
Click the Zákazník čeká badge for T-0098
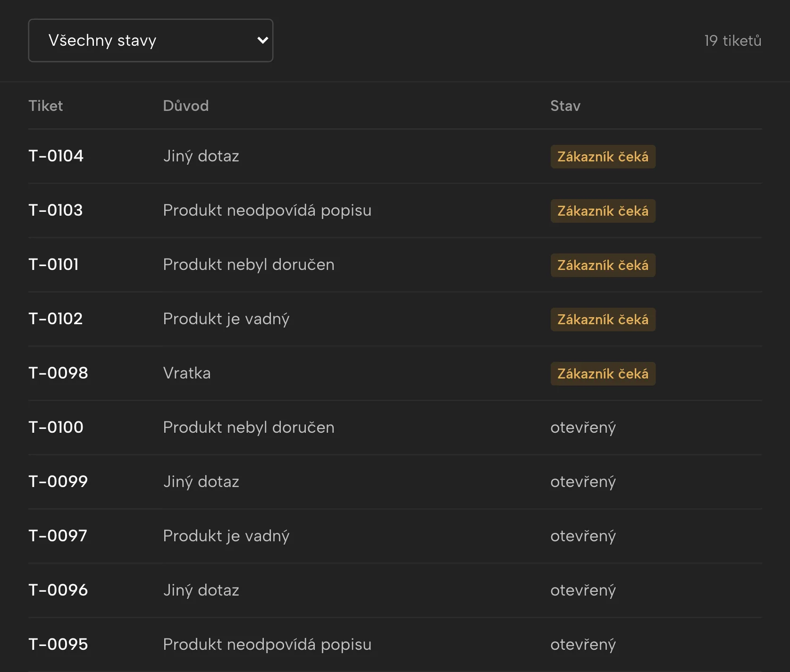603,374
